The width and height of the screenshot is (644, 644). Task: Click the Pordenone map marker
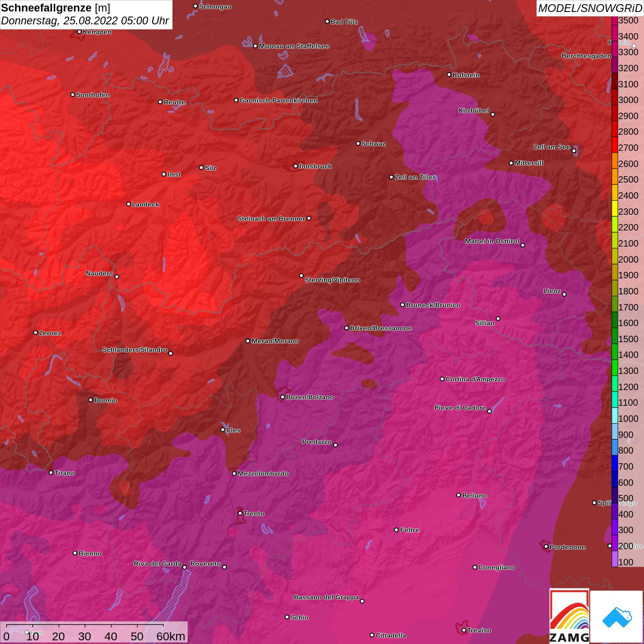[546, 546]
